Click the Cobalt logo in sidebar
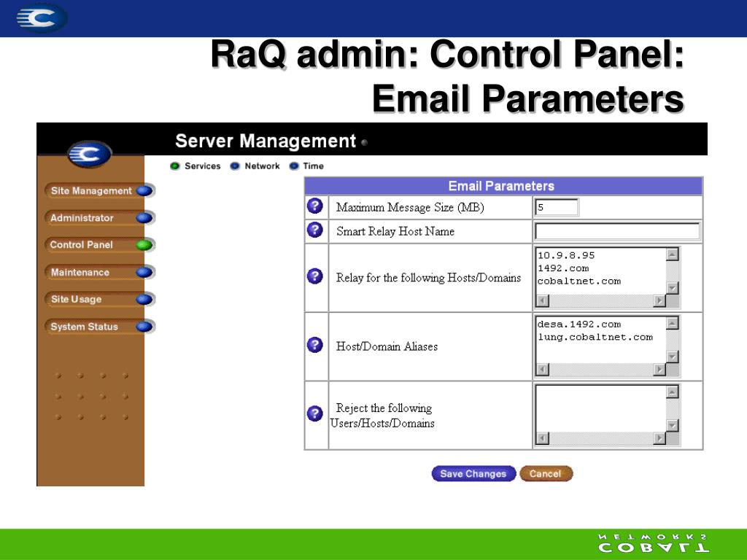The image size is (747, 560). (x=90, y=154)
